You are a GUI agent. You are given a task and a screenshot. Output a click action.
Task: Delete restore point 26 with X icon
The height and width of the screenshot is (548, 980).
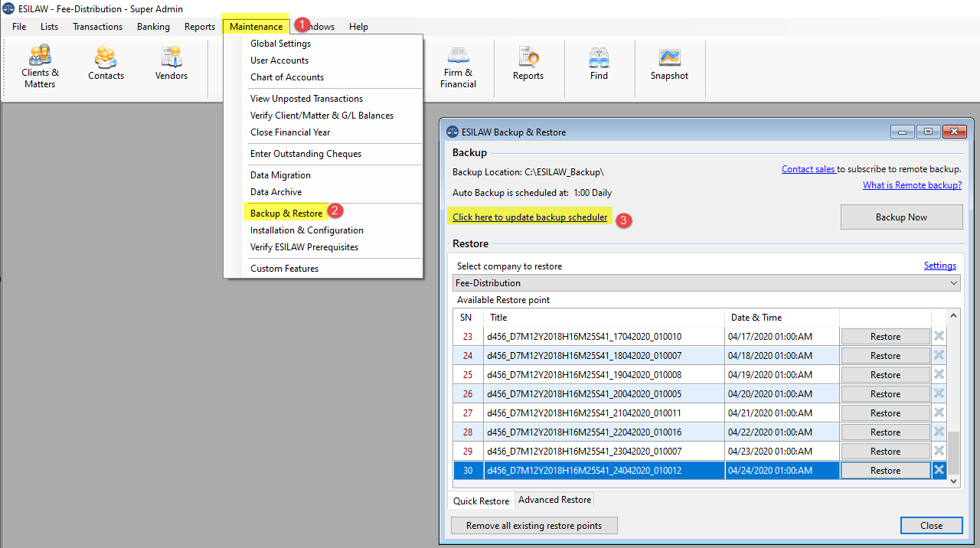tap(939, 393)
